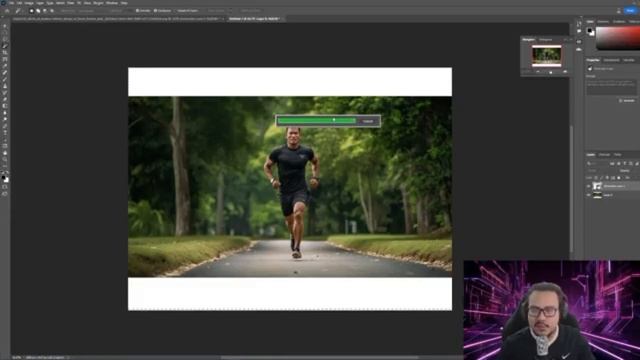Hide the Generative Layer 1 eye icon

(x=589, y=186)
